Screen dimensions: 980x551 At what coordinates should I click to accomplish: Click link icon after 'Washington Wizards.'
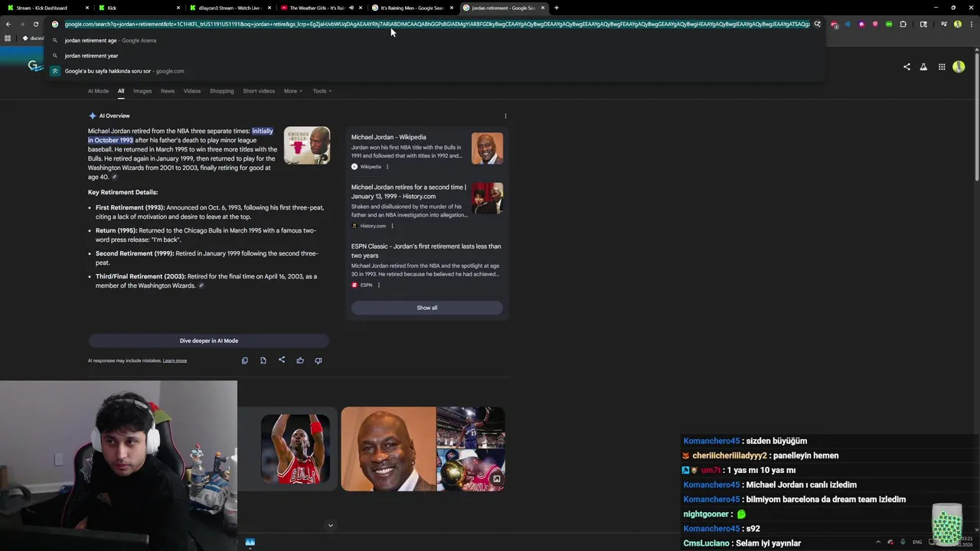click(x=201, y=286)
